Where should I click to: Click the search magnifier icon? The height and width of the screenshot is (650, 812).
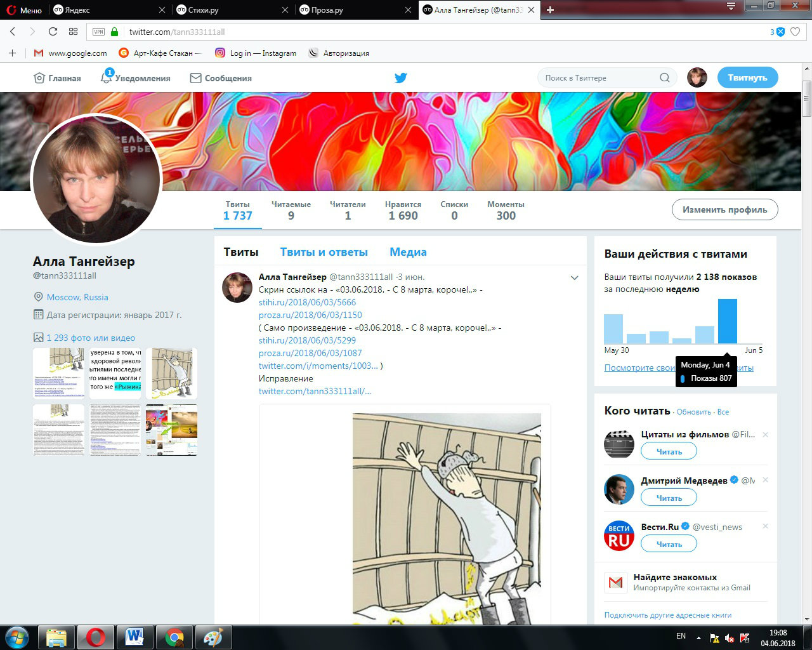(664, 78)
